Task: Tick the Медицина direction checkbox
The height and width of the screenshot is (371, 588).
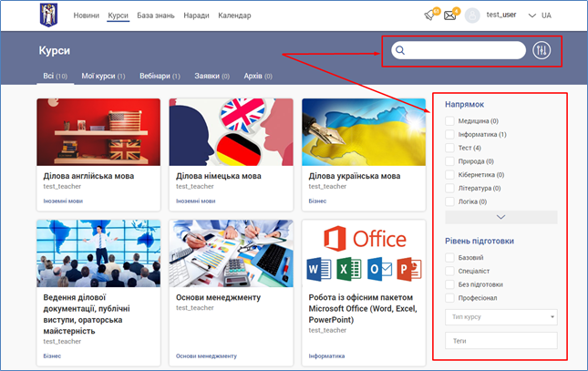Action: click(x=449, y=121)
